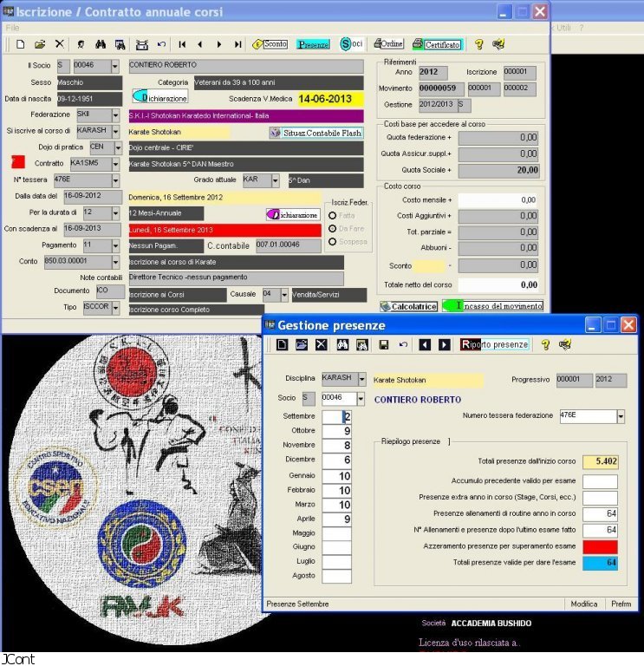The width and height of the screenshot is (644, 666).
Task: Click the binoculars search icon in Gestione presenze
Action: pyautogui.click(x=342, y=344)
